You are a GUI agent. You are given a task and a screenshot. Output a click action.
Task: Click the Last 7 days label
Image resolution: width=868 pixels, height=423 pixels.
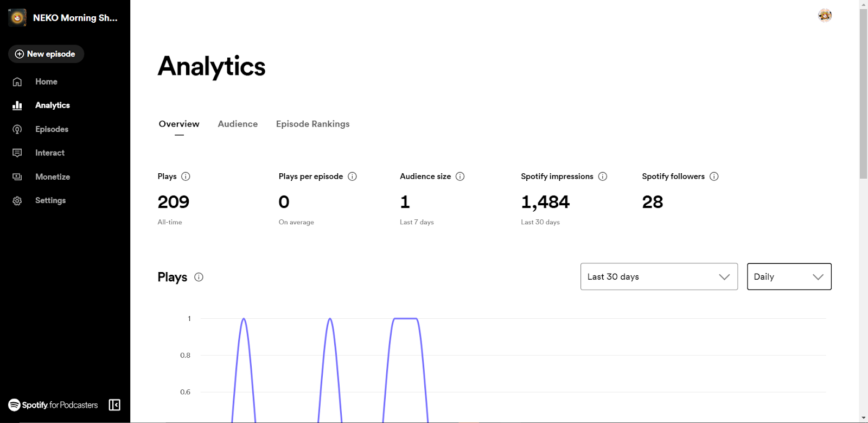click(417, 222)
